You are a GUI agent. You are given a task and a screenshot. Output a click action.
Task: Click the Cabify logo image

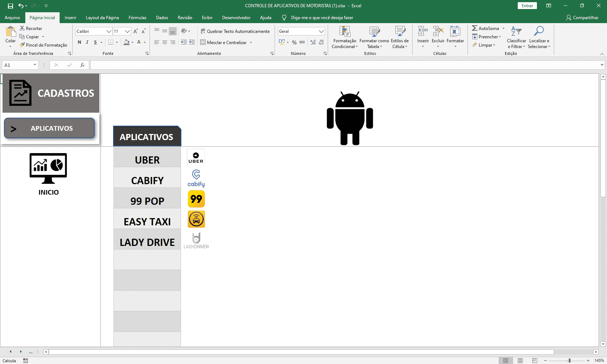[x=196, y=178]
